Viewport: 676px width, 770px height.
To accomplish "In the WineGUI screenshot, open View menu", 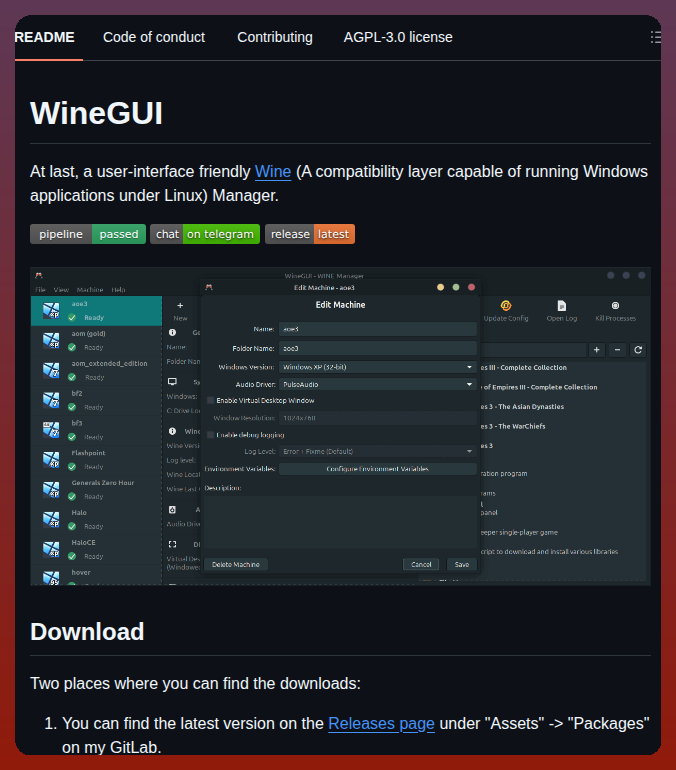I will tap(61, 290).
